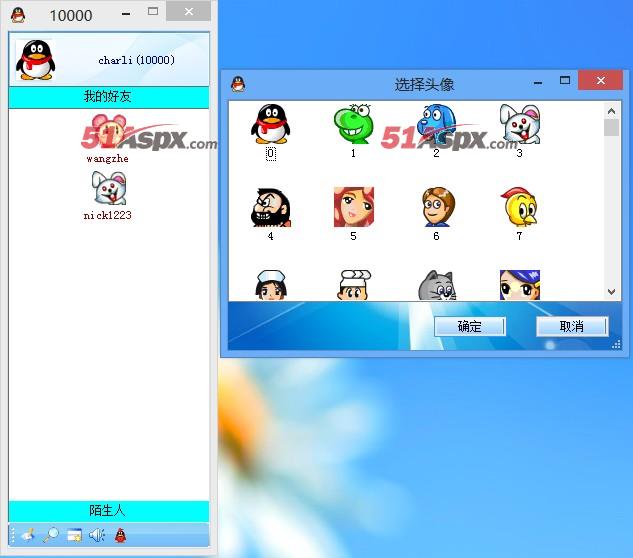Open friend nick1223's rabbit avatar

(109, 188)
